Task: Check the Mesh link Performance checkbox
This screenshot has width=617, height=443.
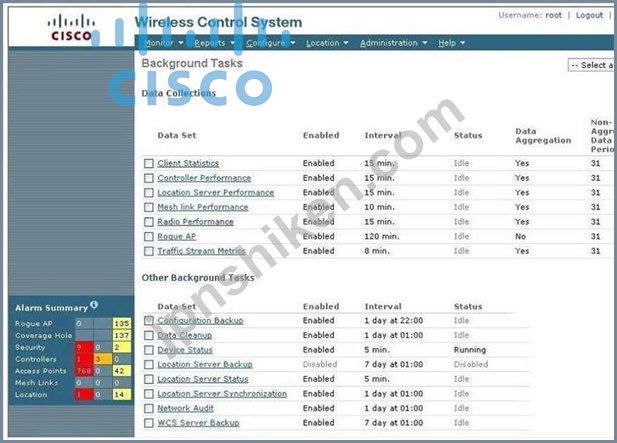Action: (148, 207)
